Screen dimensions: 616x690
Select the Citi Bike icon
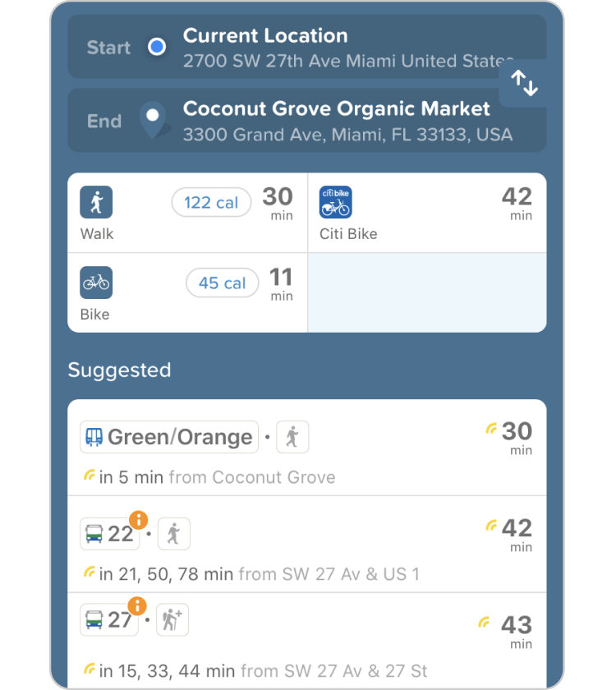point(335,202)
